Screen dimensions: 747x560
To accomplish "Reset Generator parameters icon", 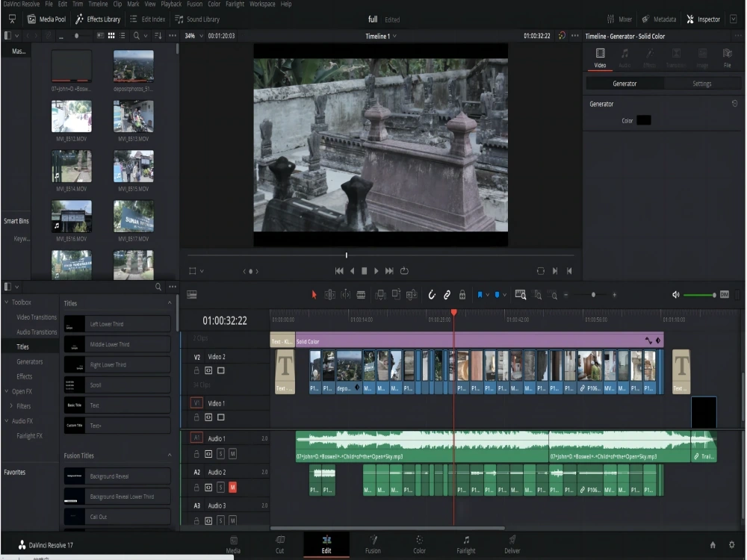I will pos(734,103).
